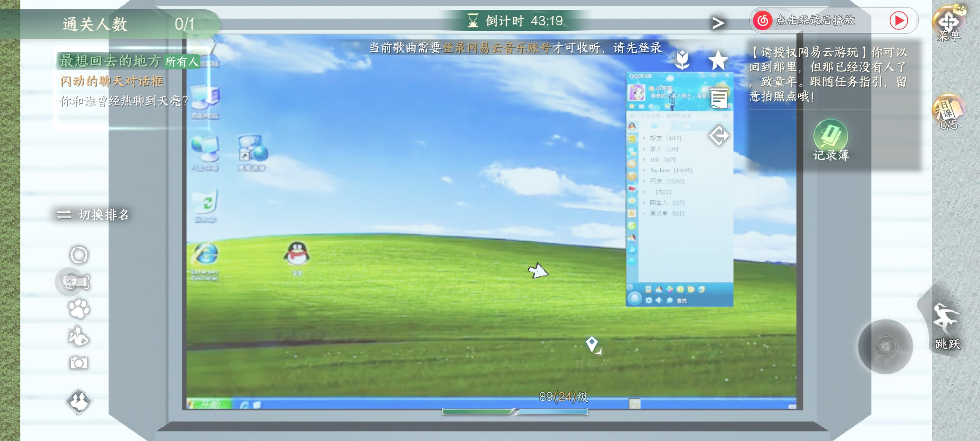Open the 菜单 menu icon

click(x=949, y=24)
